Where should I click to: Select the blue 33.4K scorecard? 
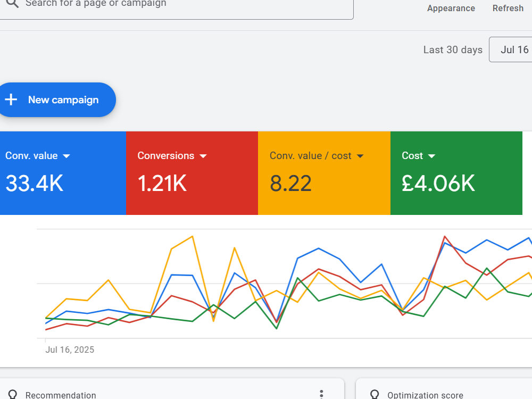tap(63, 173)
